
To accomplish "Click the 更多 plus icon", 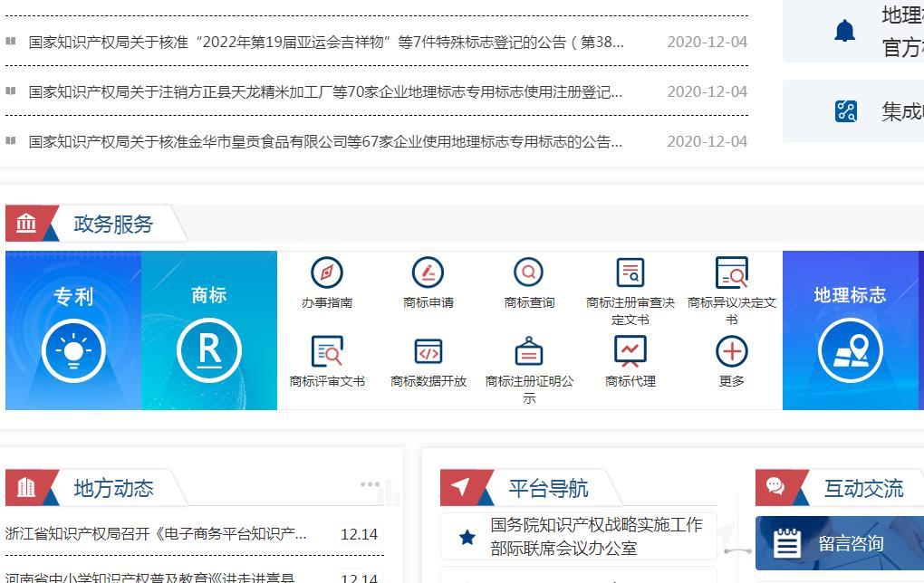I will point(732,349).
